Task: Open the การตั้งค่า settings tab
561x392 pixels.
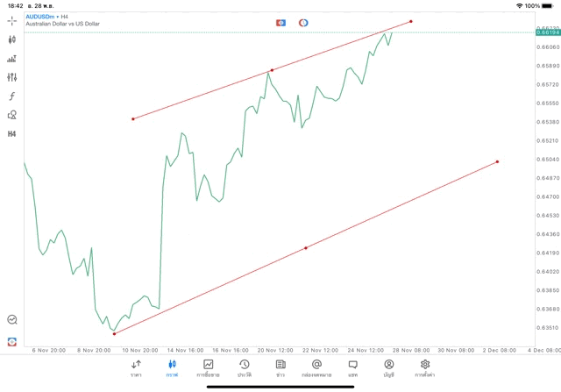Action: (425, 367)
